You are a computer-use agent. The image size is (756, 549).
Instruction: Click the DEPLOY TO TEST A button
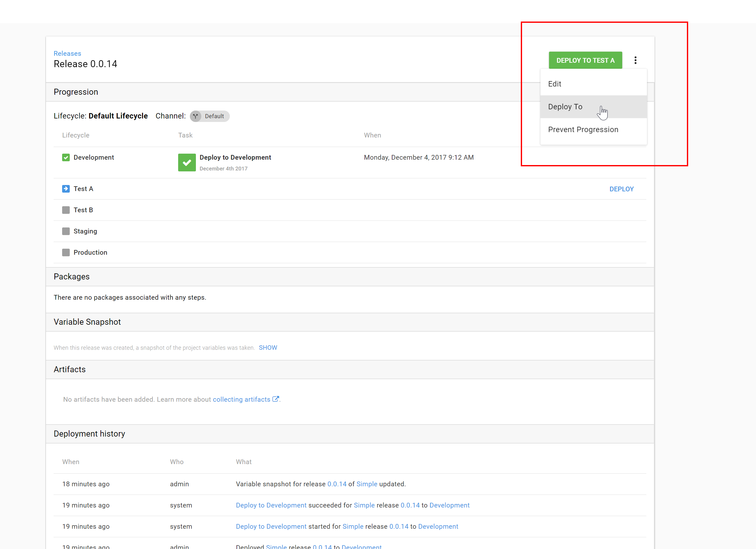pyautogui.click(x=585, y=60)
